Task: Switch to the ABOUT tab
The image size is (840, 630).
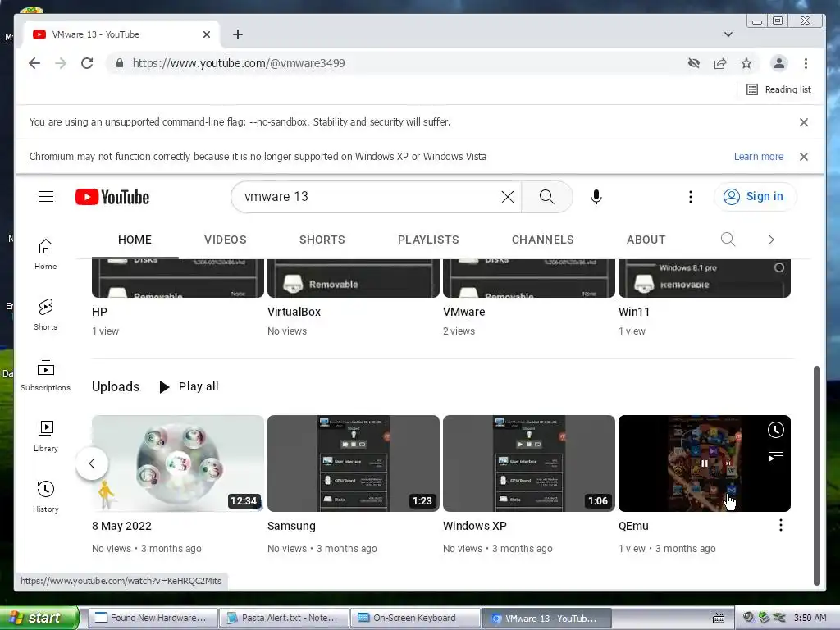Action: point(646,240)
